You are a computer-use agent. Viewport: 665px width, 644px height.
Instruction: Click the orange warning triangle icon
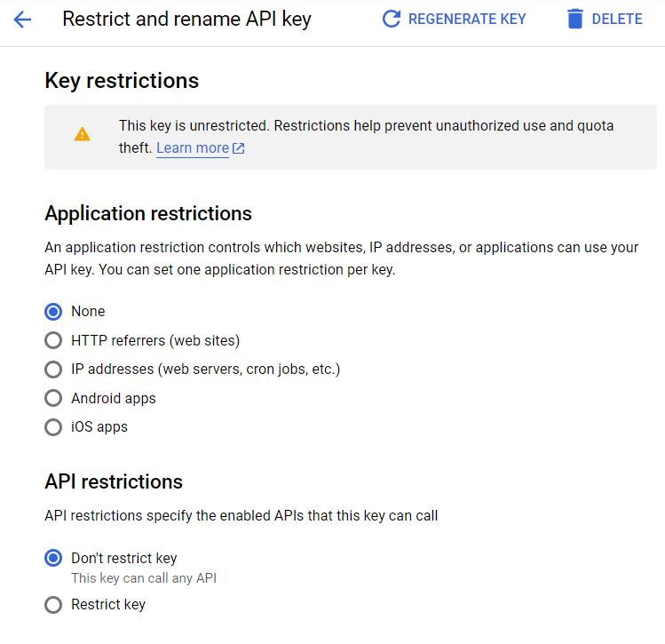point(83,134)
